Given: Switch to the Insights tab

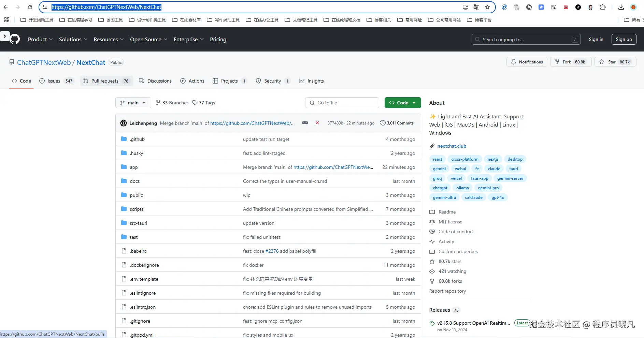Looking at the screenshot, I should [x=311, y=81].
